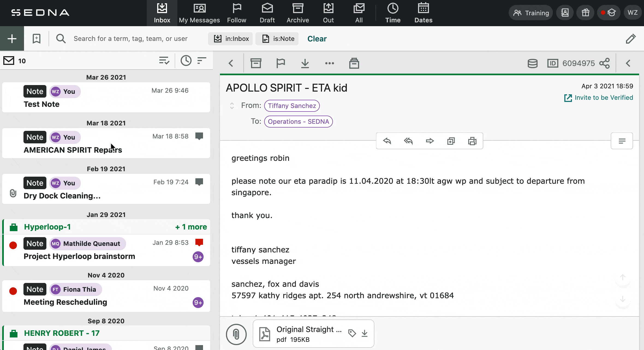This screenshot has width=644, height=350.
Task: Click red comment icon on Jan 29 note
Action: [x=199, y=242]
